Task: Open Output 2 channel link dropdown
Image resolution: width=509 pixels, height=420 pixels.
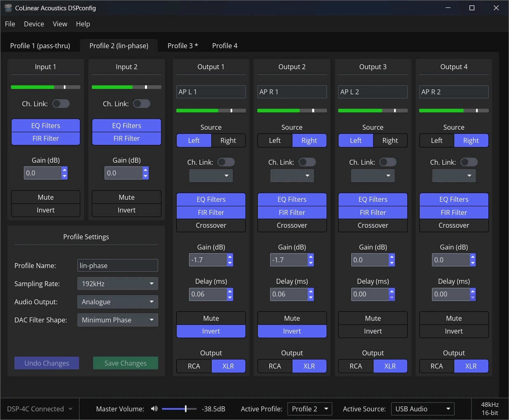Action: (292, 175)
